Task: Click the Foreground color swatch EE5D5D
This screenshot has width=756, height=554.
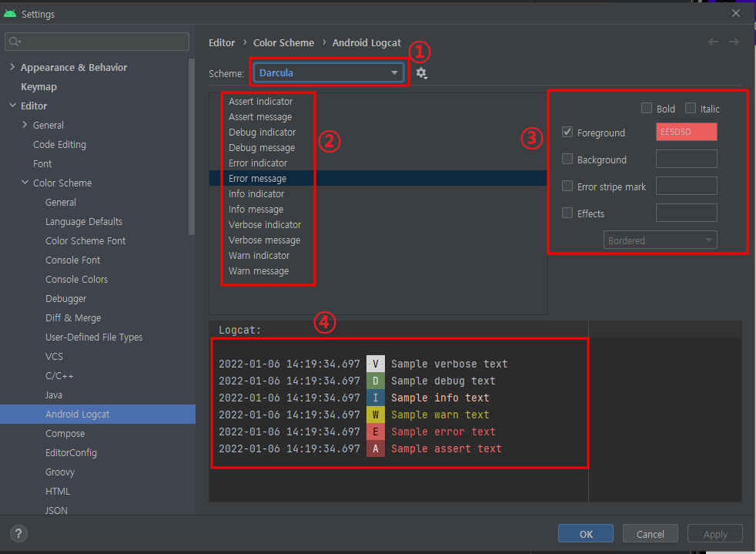Action: [686, 132]
